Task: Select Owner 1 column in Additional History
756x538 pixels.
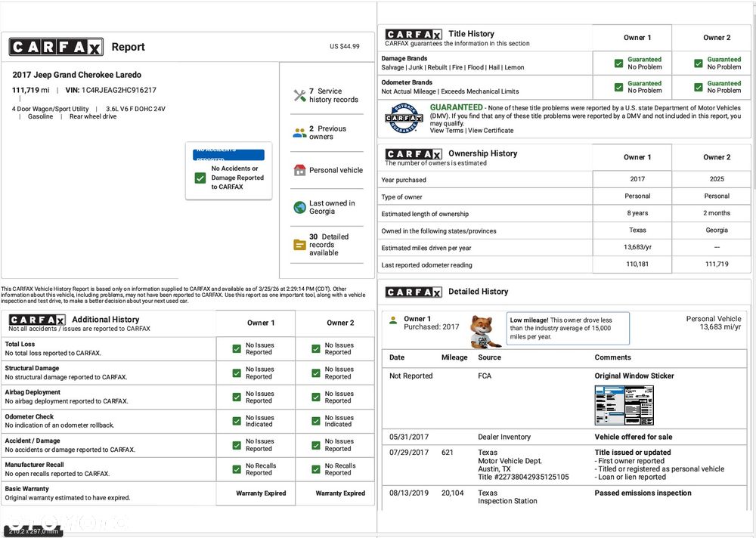Action: click(x=261, y=323)
